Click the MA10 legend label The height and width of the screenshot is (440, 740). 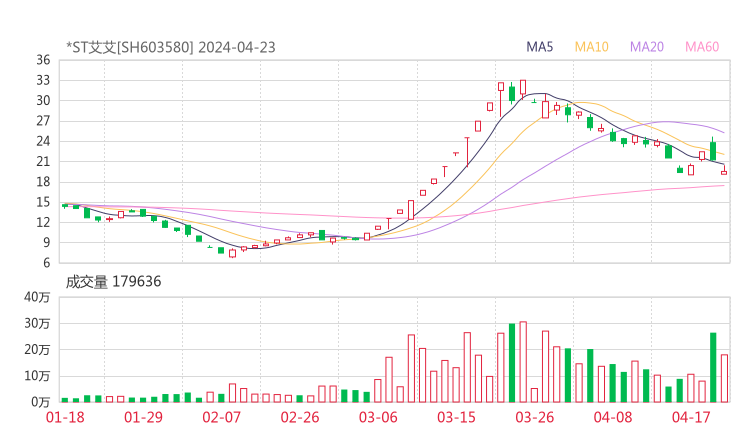point(591,47)
